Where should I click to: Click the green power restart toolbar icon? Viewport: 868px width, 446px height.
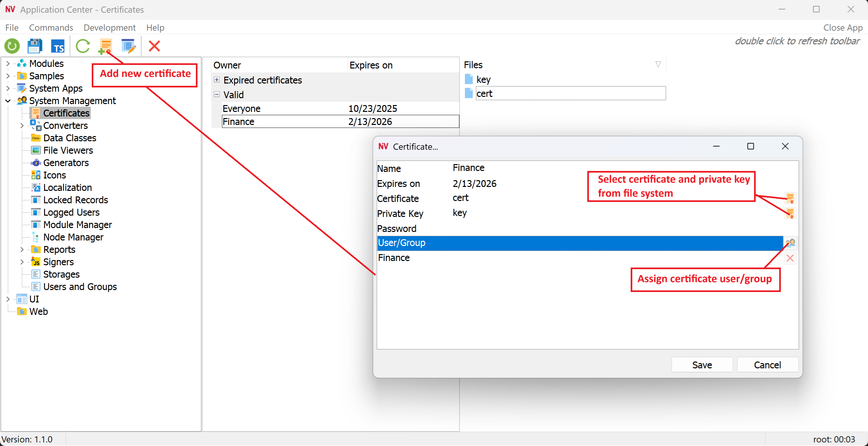12,46
